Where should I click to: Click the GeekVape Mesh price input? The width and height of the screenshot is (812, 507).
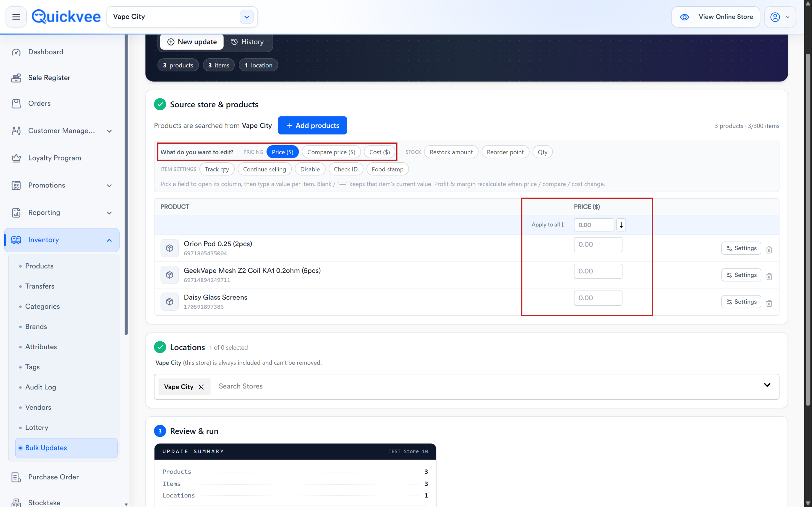tap(598, 271)
